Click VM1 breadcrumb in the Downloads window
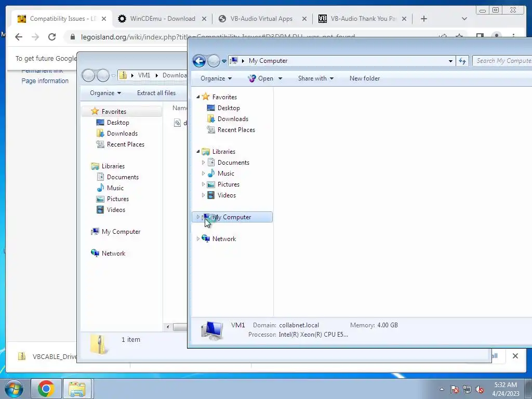 pyautogui.click(x=144, y=75)
